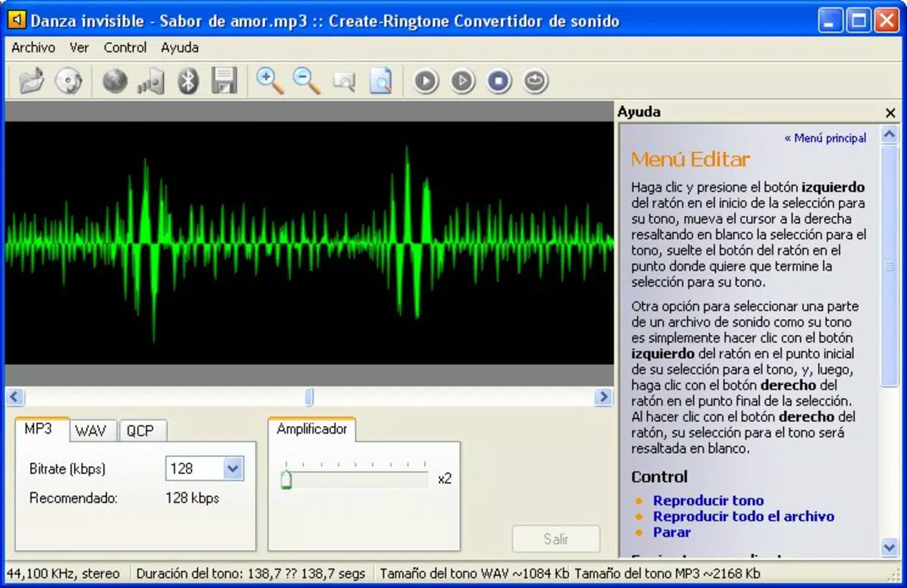Zoom in on the waveform

(270, 80)
